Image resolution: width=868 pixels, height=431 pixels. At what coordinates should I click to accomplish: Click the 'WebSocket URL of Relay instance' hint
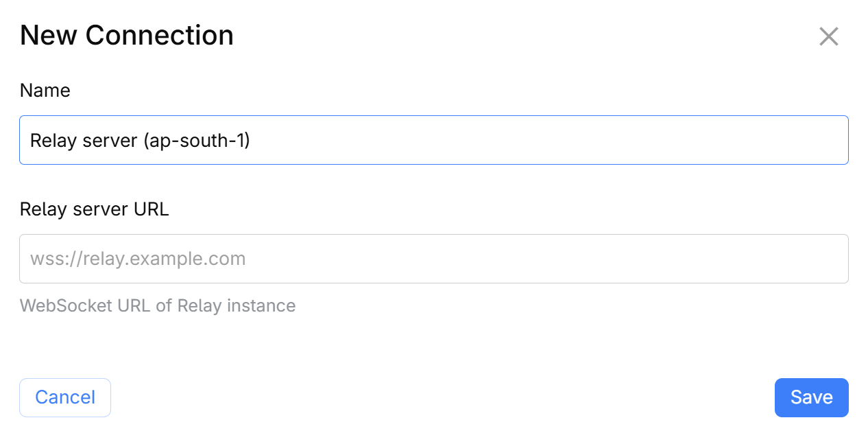(x=158, y=305)
